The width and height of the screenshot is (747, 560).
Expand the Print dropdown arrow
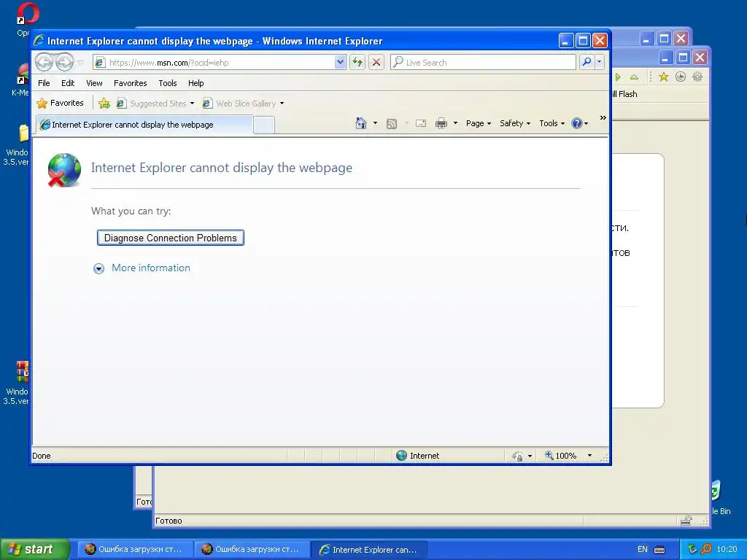[455, 123]
